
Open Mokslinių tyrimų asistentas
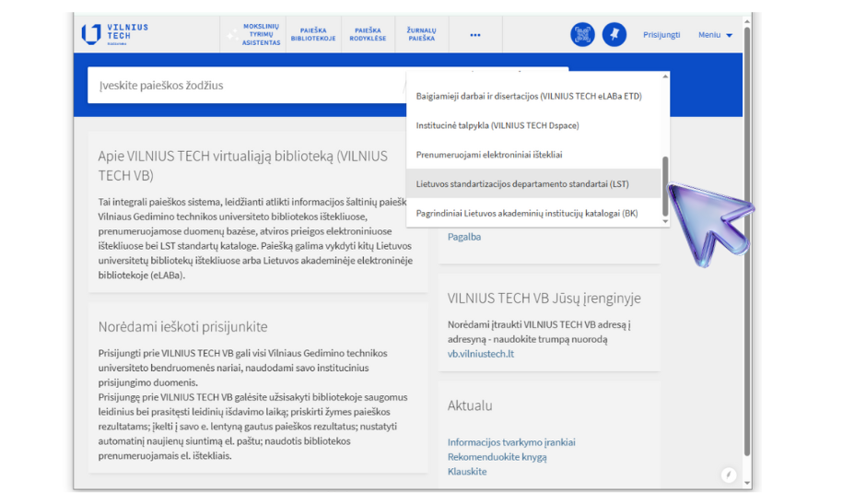(x=260, y=35)
